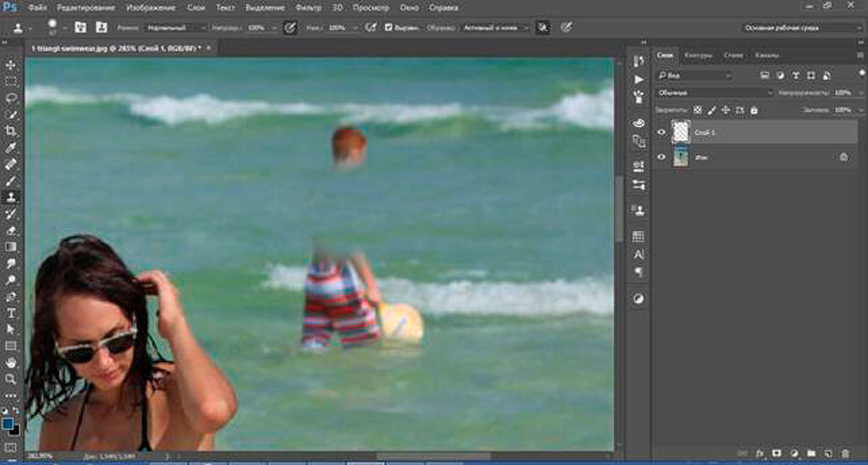Click the trash icon to delete layer
Image resolution: width=868 pixels, height=465 pixels.
click(846, 454)
